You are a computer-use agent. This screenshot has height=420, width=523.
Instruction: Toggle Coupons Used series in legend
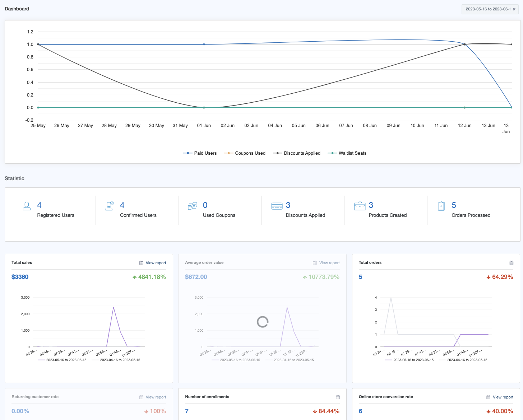[x=245, y=153]
